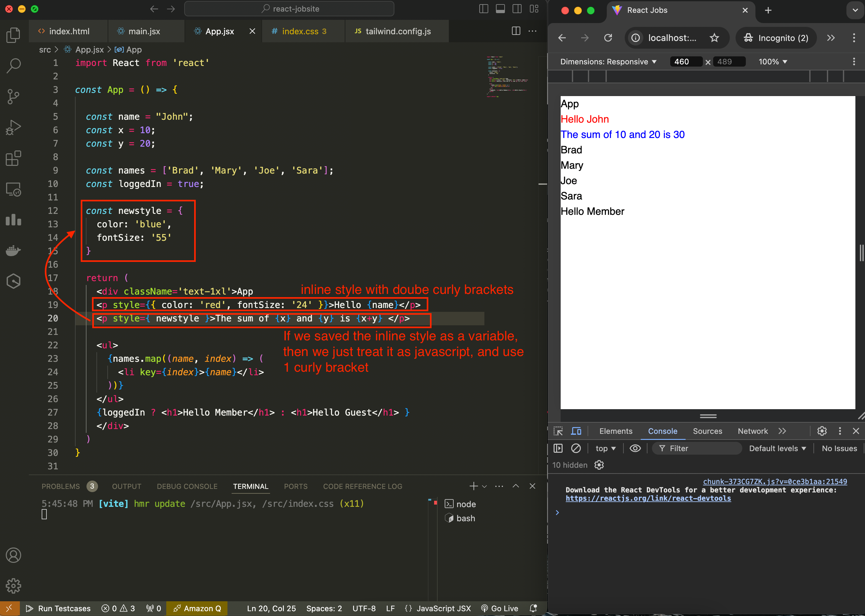Click the Incognito (2) button
865x616 pixels.
776,38
